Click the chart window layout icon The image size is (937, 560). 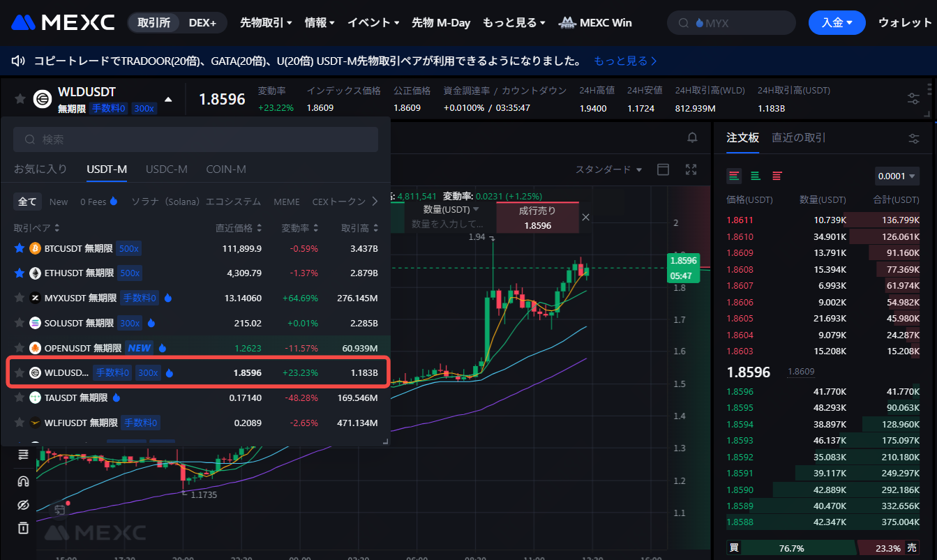[664, 169]
